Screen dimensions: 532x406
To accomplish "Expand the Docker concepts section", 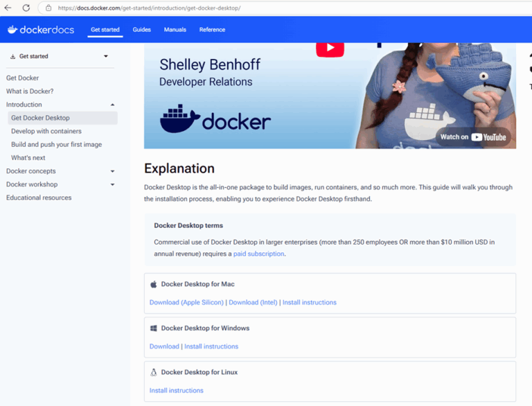I will 112,171.
